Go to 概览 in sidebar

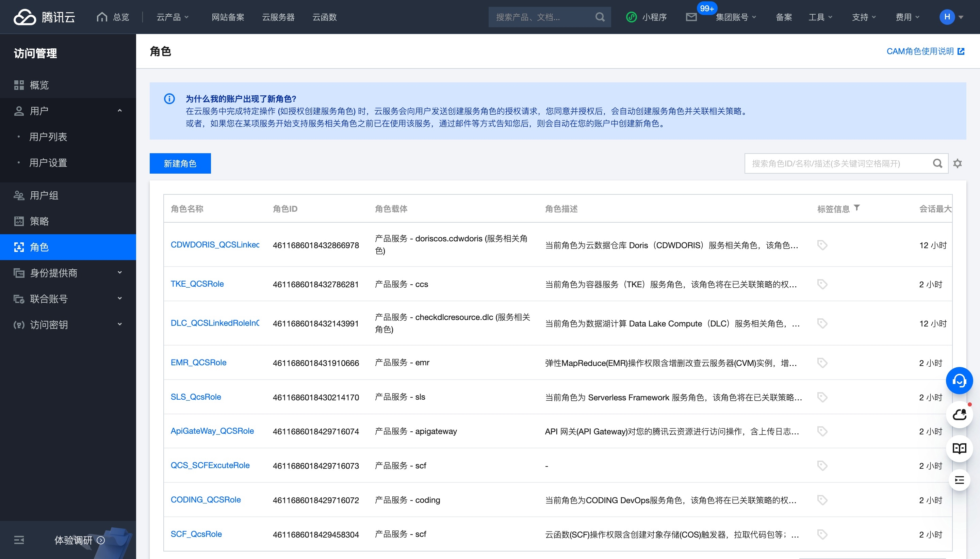68,85
